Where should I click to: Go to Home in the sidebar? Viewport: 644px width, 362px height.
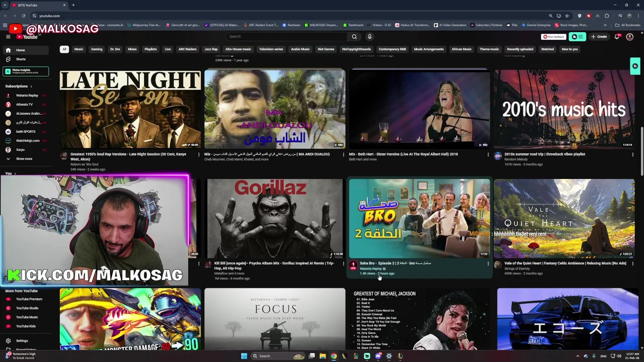pos(25,50)
